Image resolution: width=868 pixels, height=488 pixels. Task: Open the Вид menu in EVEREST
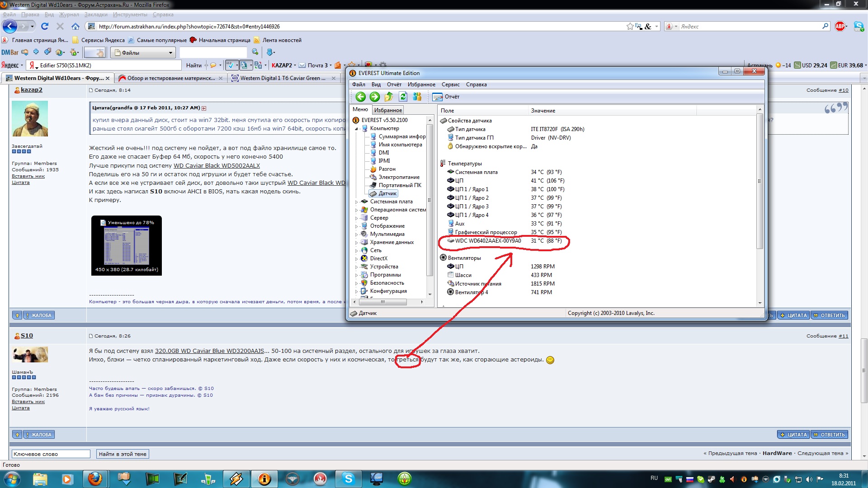point(376,84)
